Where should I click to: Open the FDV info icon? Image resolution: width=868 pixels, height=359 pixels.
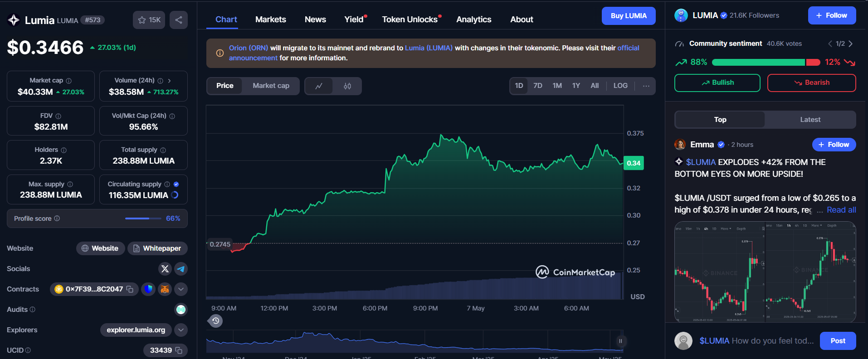coord(58,116)
